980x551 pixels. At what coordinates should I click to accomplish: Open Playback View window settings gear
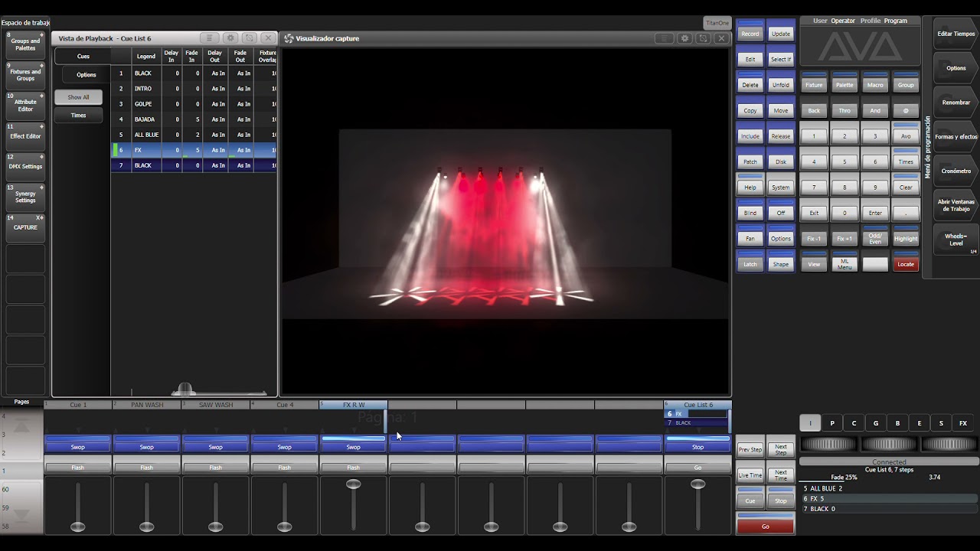(x=230, y=37)
